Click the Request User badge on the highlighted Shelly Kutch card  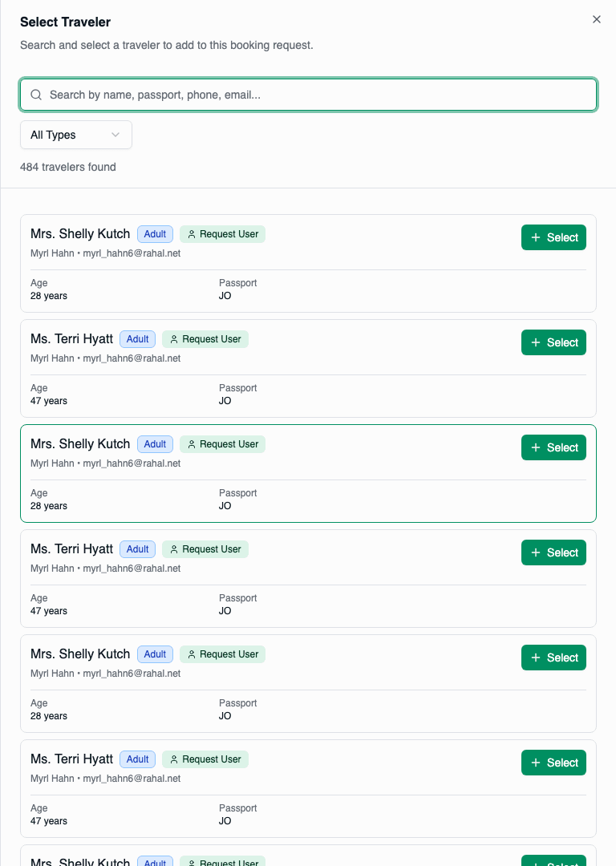(x=222, y=444)
